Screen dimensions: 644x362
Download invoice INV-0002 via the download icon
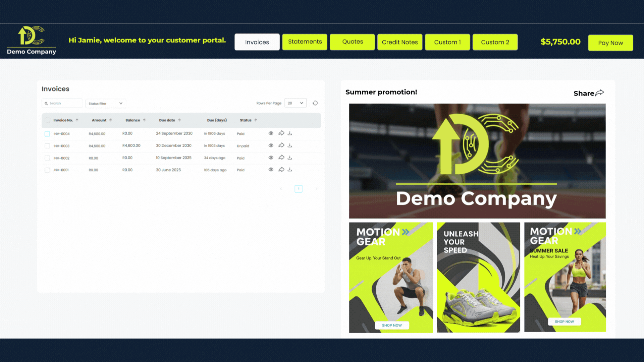pos(290,157)
